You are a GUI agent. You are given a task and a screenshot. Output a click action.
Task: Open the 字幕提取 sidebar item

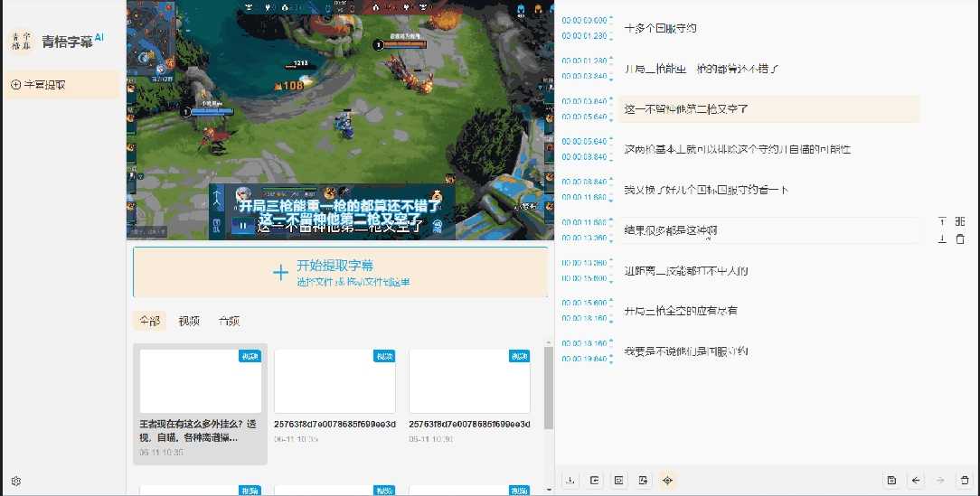click(61, 84)
